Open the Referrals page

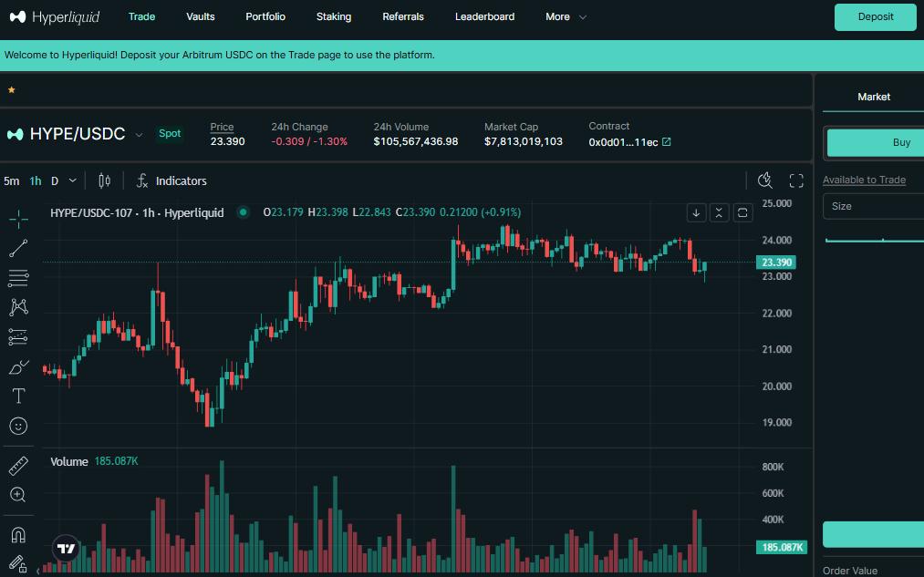(403, 16)
